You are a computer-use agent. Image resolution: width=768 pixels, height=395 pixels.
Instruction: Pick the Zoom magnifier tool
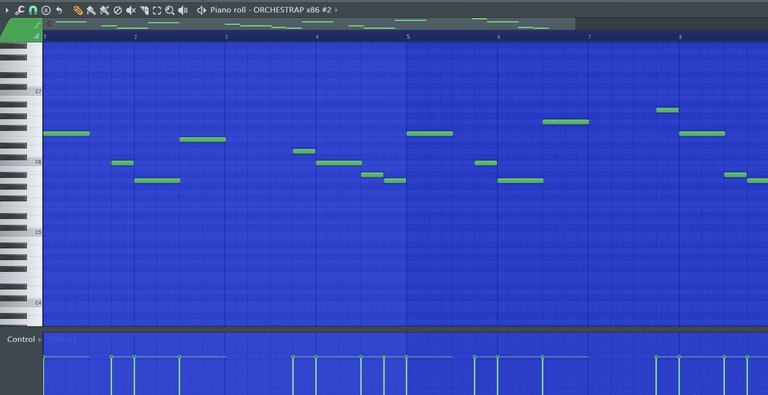point(169,10)
